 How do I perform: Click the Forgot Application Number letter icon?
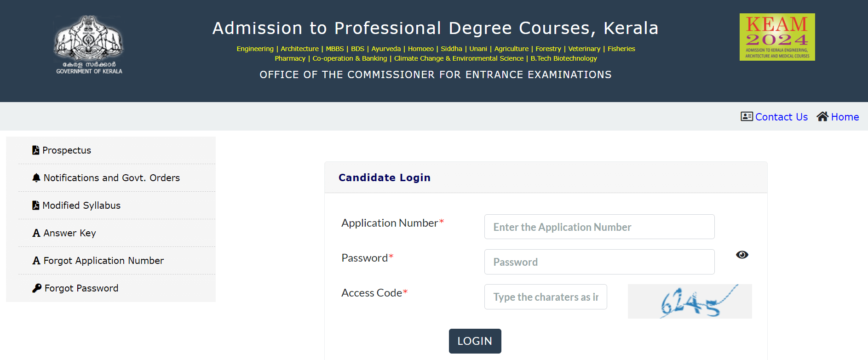coord(36,261)
